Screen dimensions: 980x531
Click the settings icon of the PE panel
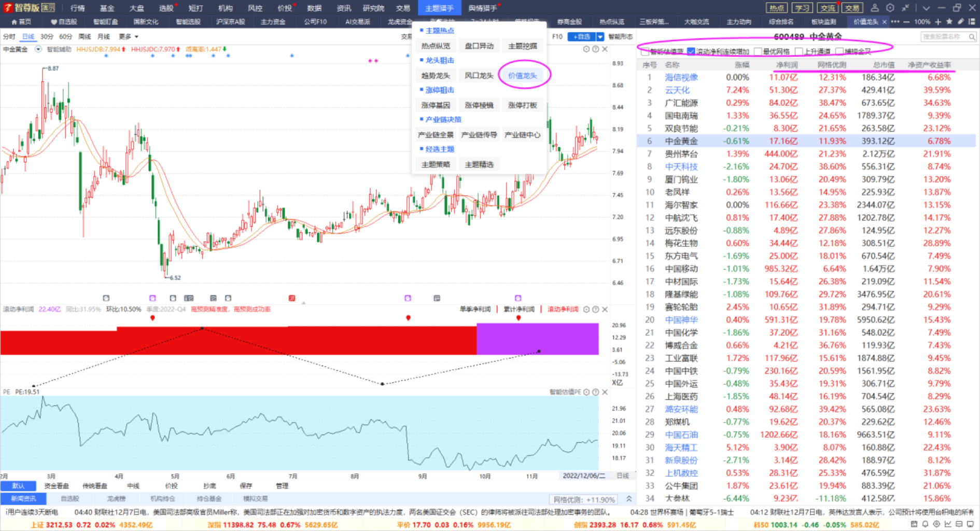[x=586, y=392]
